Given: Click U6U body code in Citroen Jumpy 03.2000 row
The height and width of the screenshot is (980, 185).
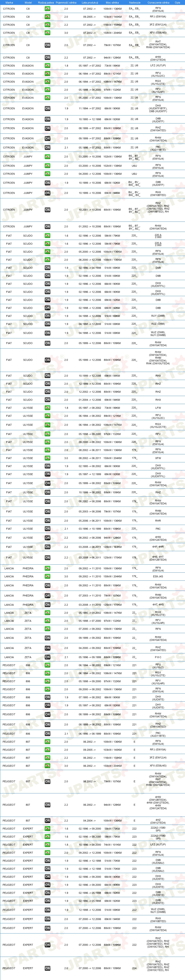Looking at the screenshot, I should pyautogui.click(x=134, y=166).
